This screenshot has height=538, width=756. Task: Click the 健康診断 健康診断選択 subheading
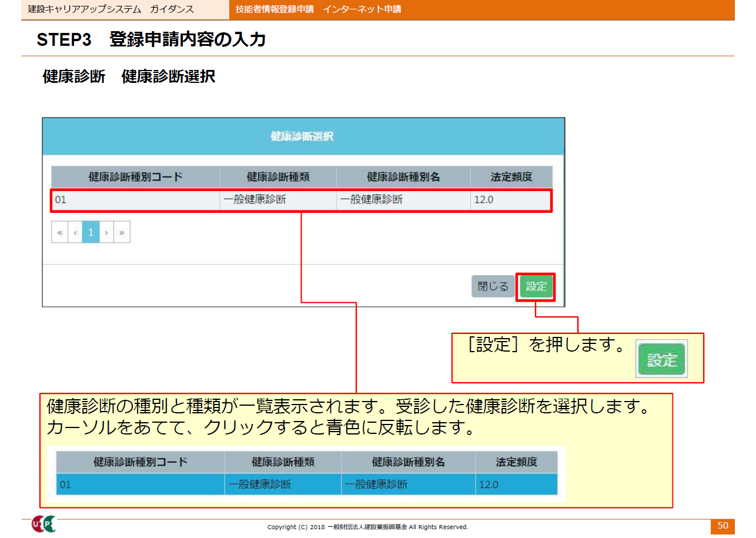click(x=129, y=76)
